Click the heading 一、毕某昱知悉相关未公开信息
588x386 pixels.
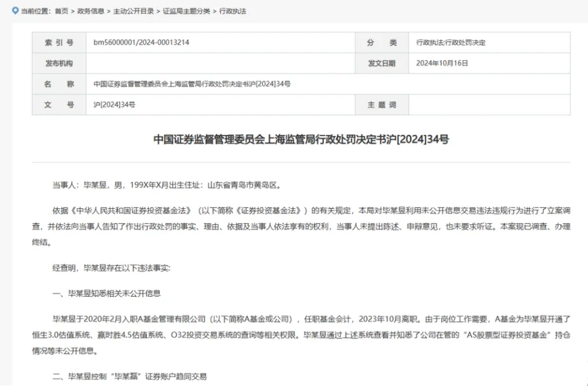[x=107, y=293]
